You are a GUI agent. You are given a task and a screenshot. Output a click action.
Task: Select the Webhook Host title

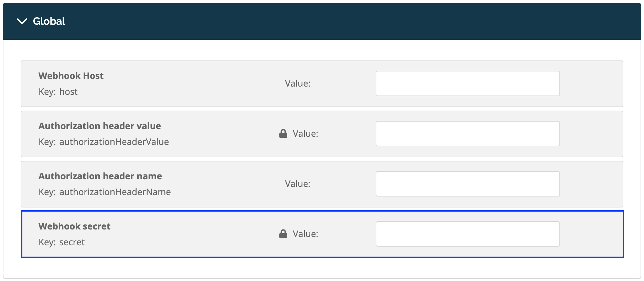71,76
